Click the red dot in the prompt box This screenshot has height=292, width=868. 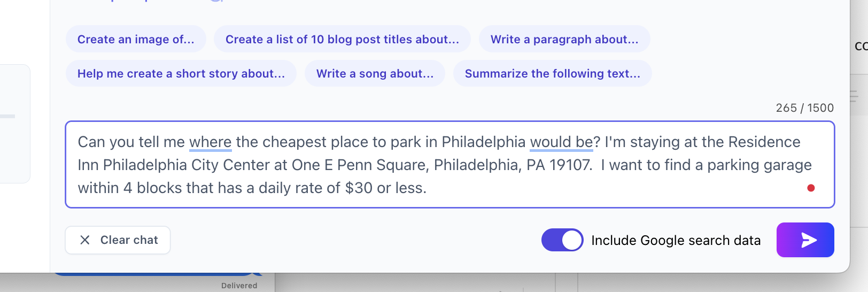pyautogui.click(x=811, y=188)
